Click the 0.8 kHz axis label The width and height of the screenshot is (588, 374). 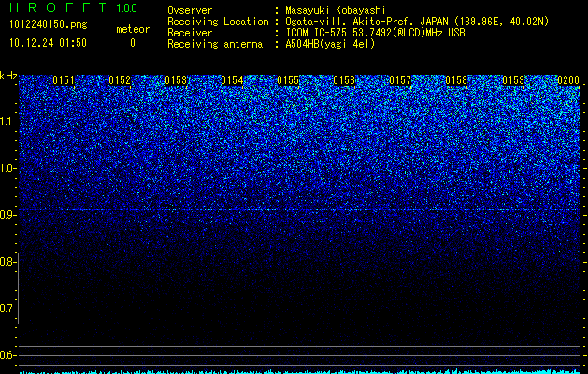point(7,262)
